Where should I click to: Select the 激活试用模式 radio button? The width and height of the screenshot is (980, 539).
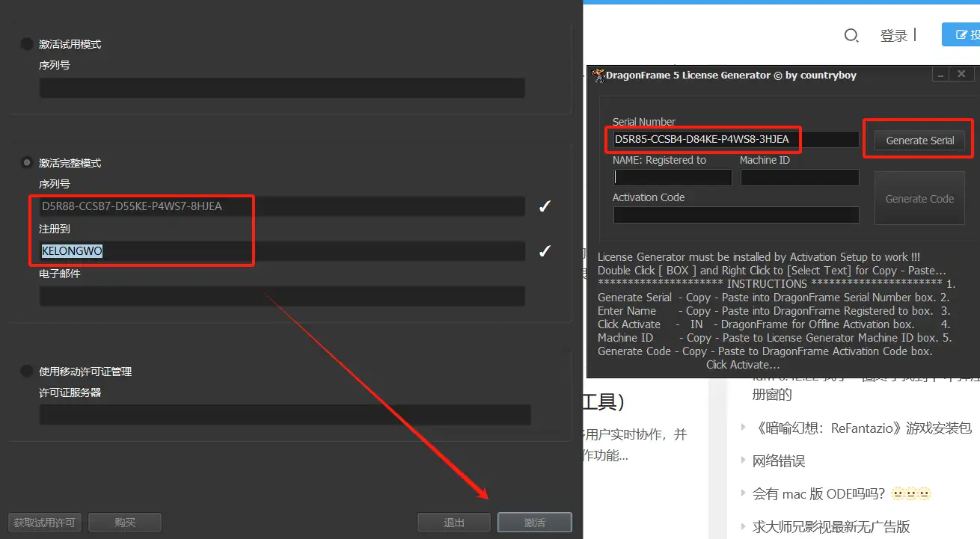coord(27,44)
